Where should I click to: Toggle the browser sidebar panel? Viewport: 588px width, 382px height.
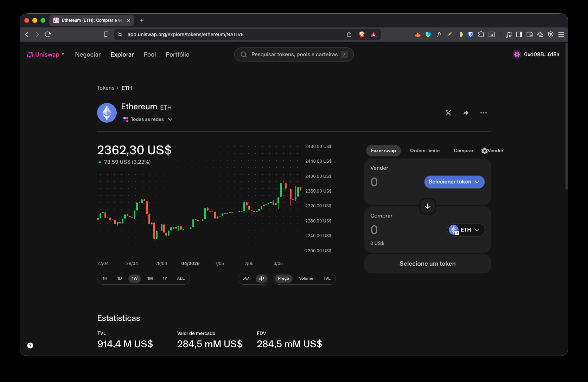(x=519, y=34)
